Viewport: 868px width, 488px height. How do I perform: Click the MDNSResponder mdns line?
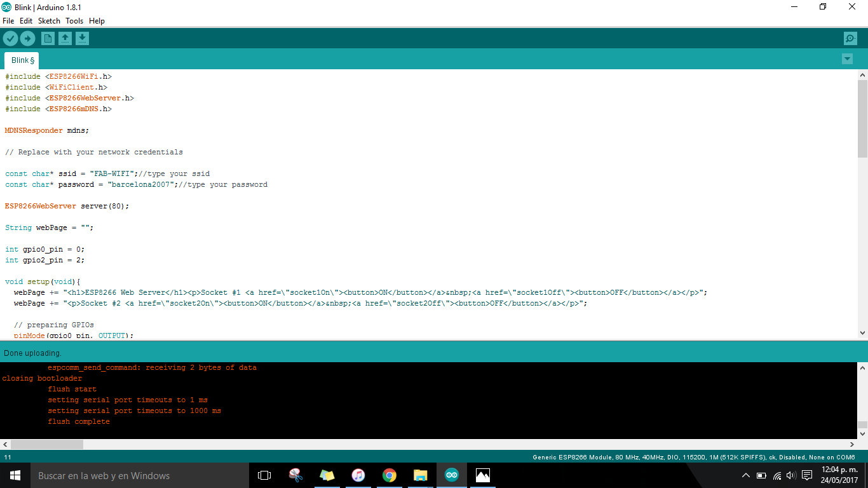(x=47, y=130)
